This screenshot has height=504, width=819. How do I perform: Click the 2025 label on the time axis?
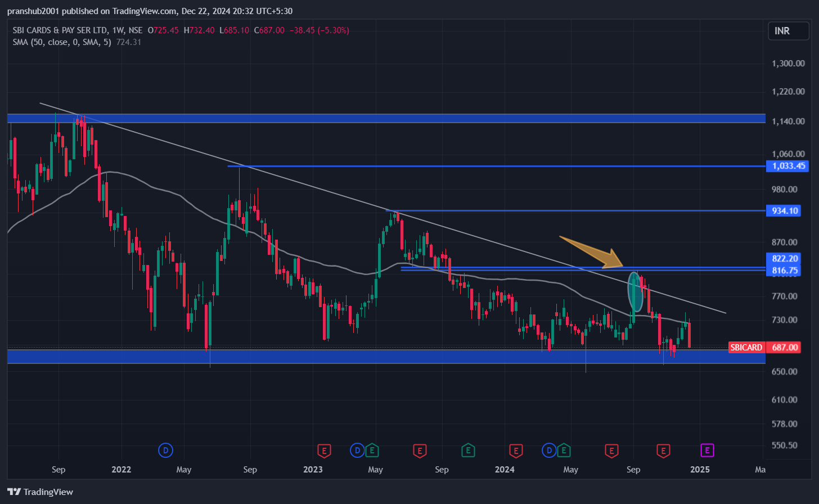700,470
